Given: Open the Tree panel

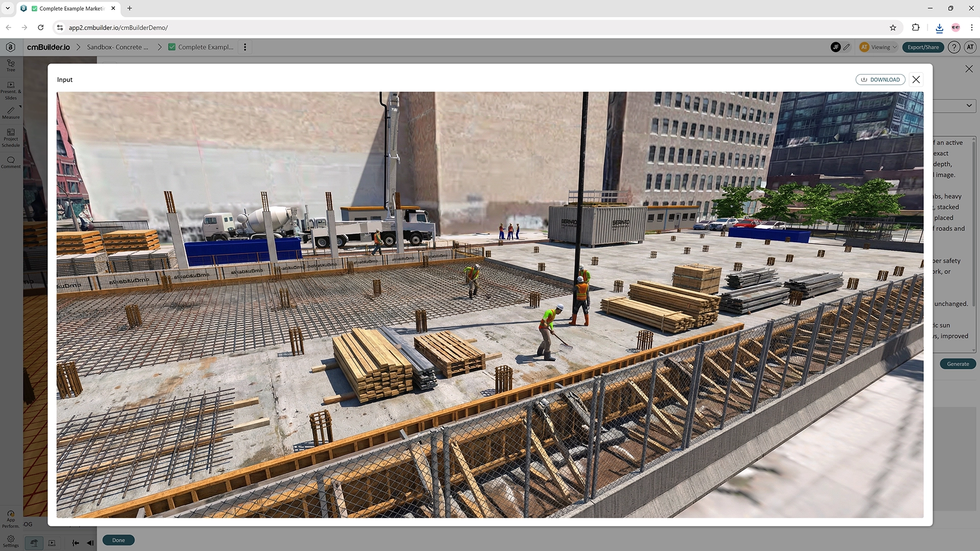Looking at the screenshot, I should [x=10, y=64].
